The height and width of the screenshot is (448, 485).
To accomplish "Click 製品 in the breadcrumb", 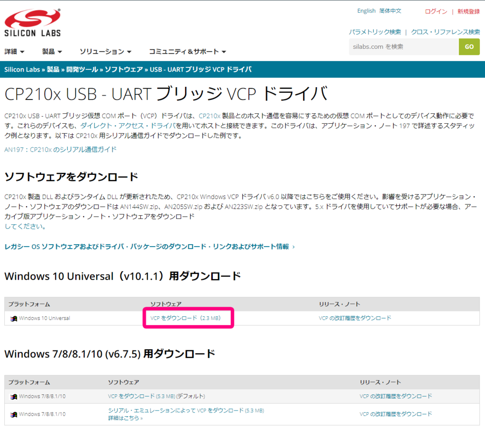I will tap(53, 69).
